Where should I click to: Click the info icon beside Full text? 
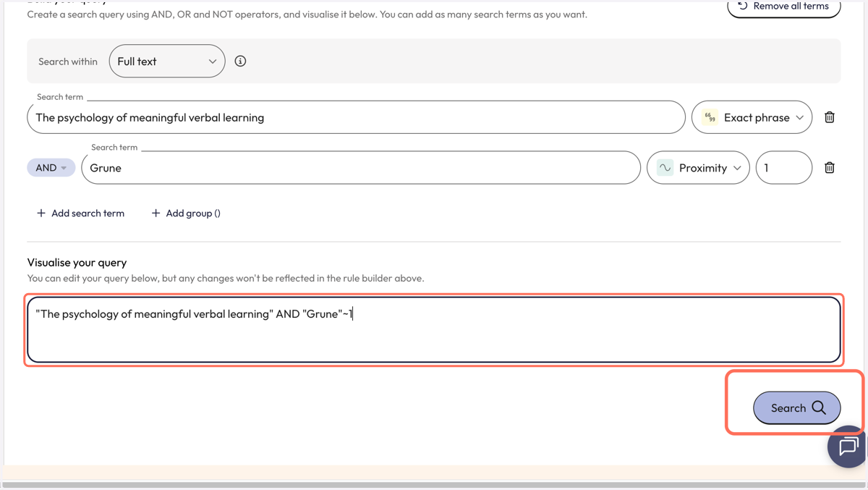coord(240,62)
